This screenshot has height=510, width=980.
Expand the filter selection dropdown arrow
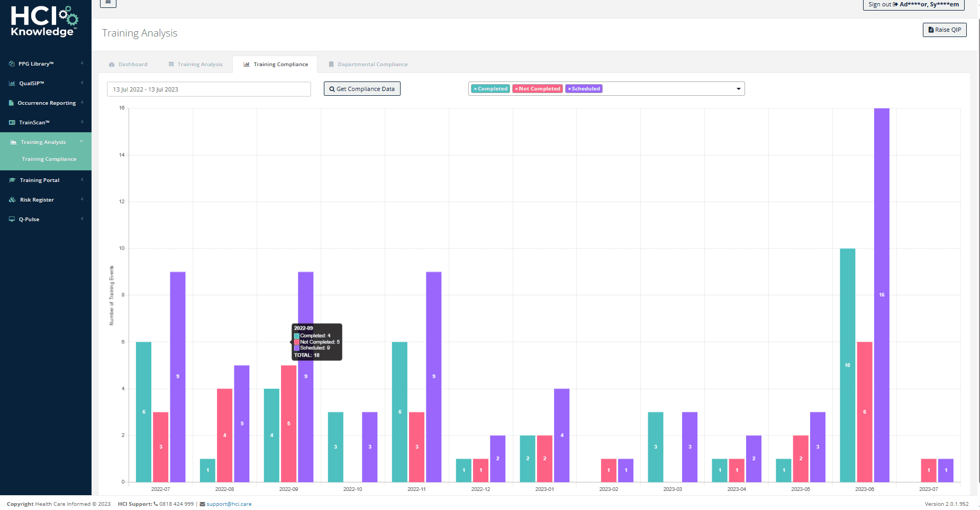point(739,88)
